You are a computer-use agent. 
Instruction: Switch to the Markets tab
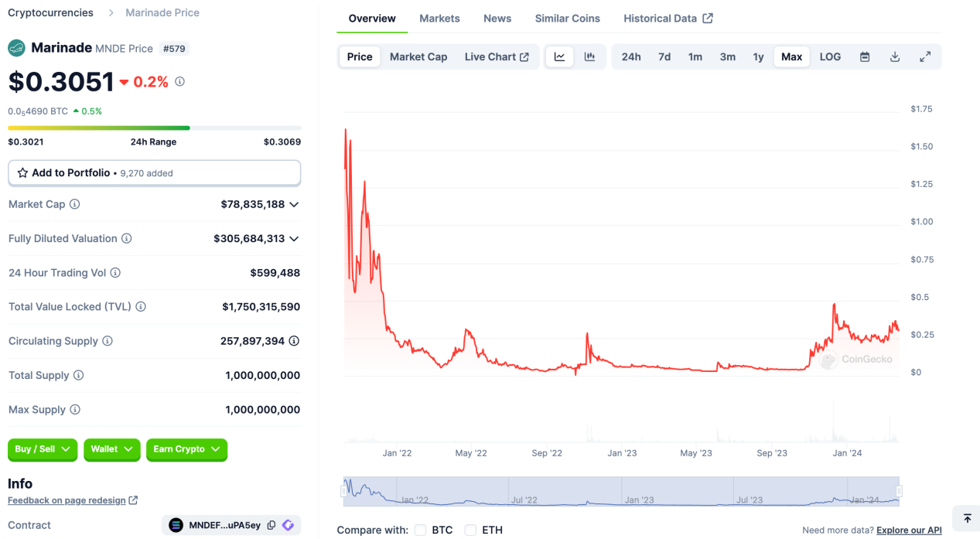439,18
